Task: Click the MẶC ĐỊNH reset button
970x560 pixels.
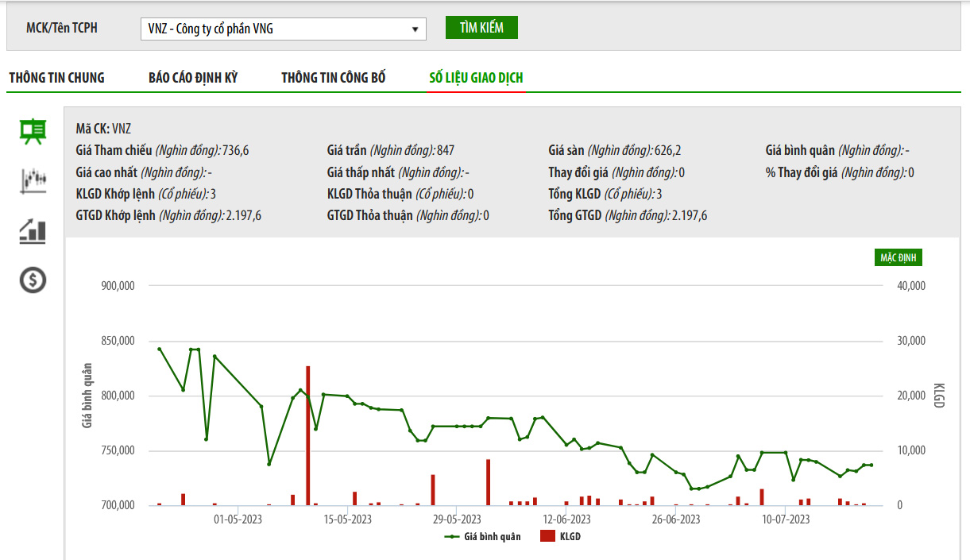Action: click(x=898, y=257)
